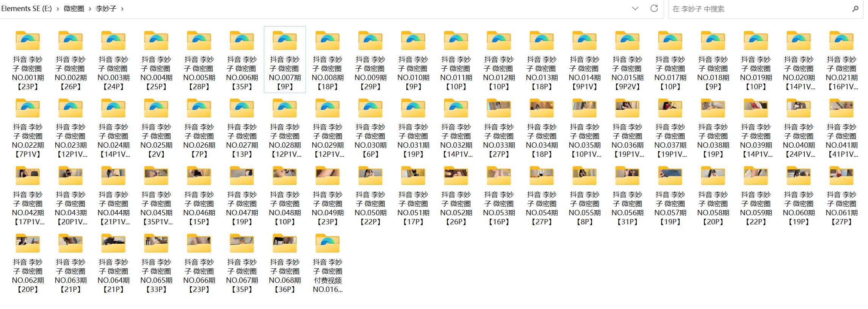Screen dimensions: 868x309
Task: Select folder NO.009期【29P】
Action: [x=370, y=60]
